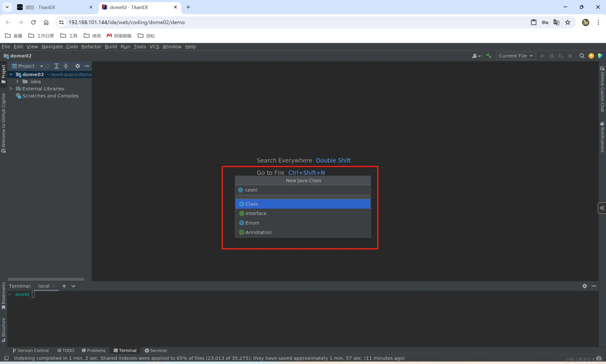Select Interface in New Java Class list
The width and height of the screenshot is (606, 364).
[256, 213]
